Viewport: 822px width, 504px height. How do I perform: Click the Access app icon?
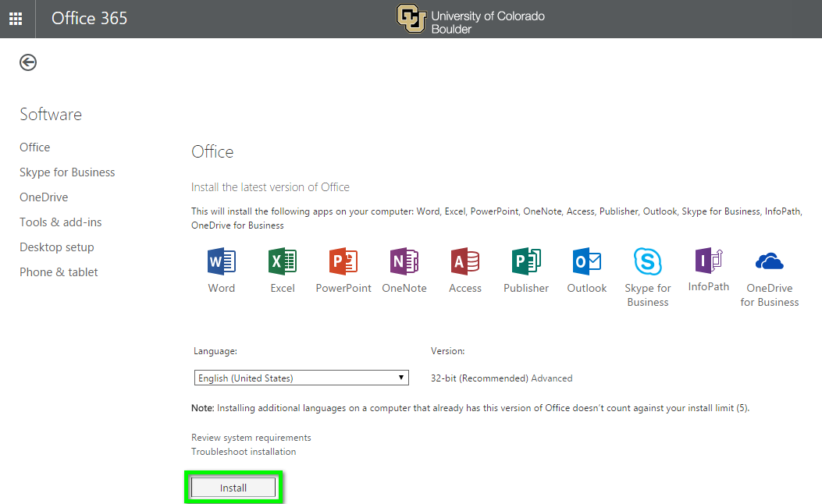(x=465, y=261)
